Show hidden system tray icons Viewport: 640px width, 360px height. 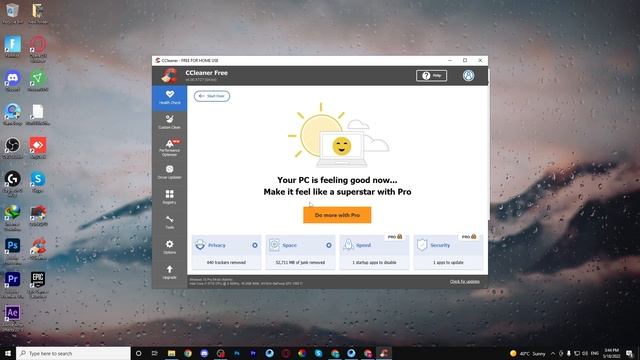(553, 353)
